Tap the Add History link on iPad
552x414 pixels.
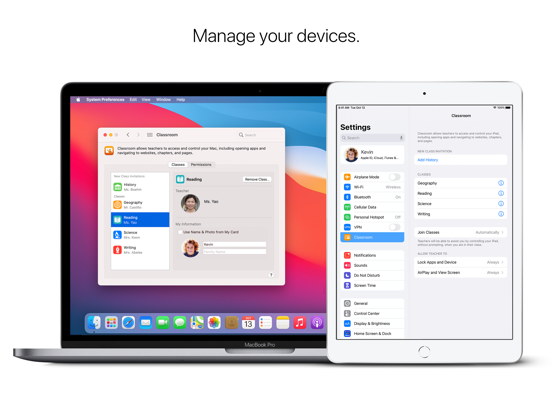click(x=428, y=160)
